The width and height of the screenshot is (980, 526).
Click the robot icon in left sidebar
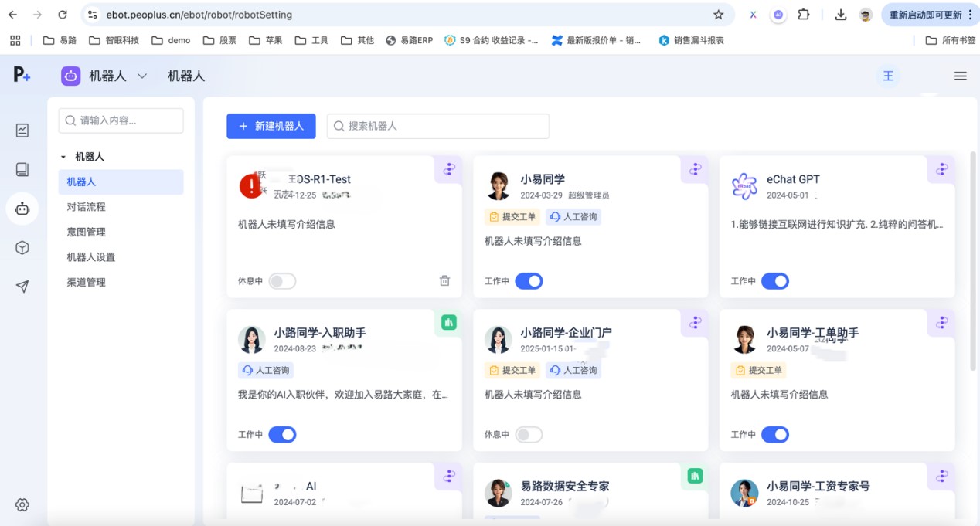[x=22, y=209]
